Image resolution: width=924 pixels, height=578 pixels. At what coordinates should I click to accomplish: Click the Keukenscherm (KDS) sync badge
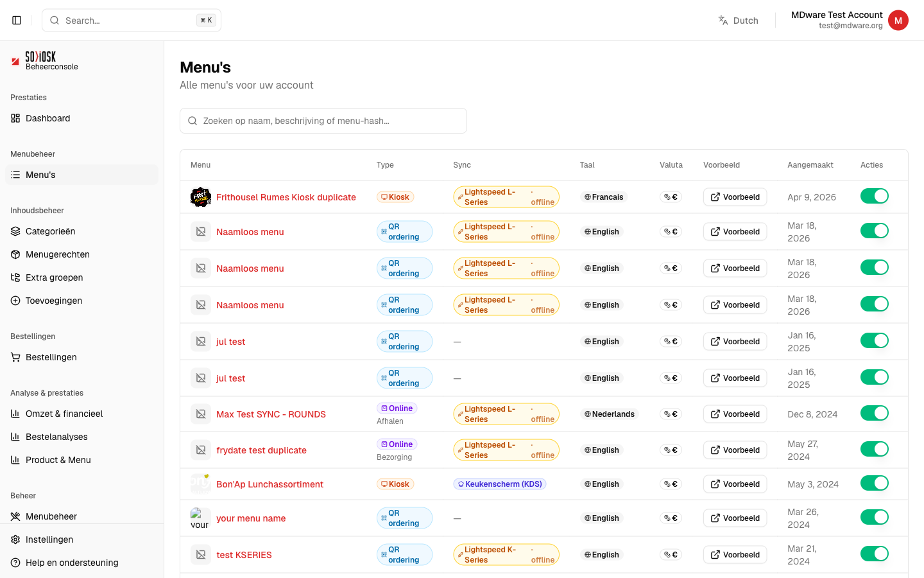point(500,484)
